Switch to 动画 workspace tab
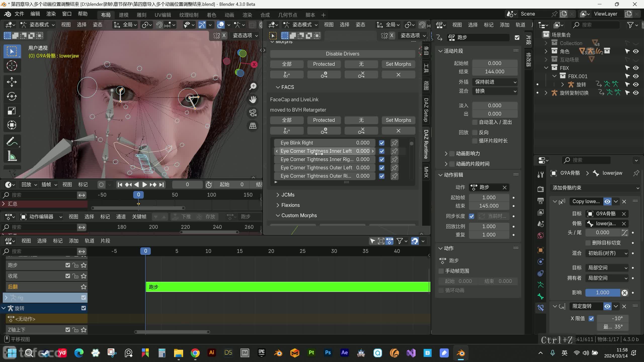Screen dimensions: 644x362 pos(229,15)
